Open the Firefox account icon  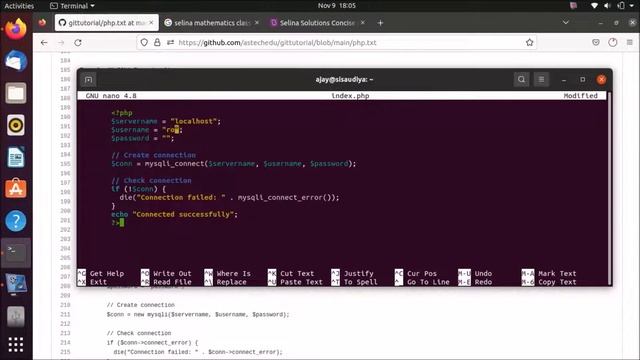613,42
